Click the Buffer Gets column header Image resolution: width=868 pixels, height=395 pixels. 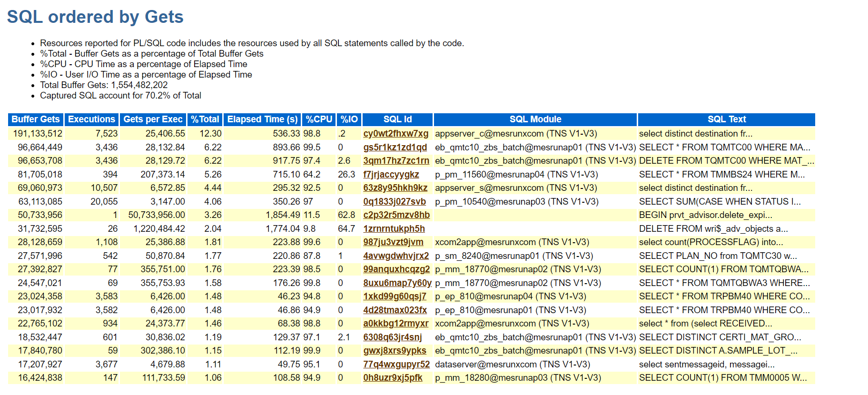(36, 119)
